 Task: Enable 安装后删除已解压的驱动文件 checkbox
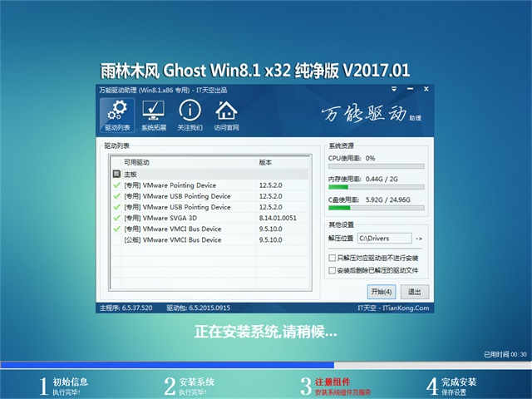coord(333,270)
